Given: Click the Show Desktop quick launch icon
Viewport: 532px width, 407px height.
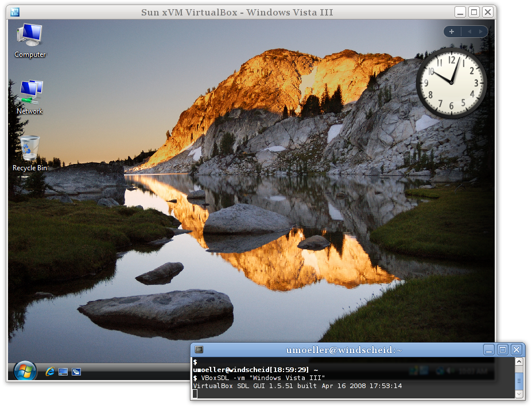Looking at the screenshot, I should click(x=63, y=372).
